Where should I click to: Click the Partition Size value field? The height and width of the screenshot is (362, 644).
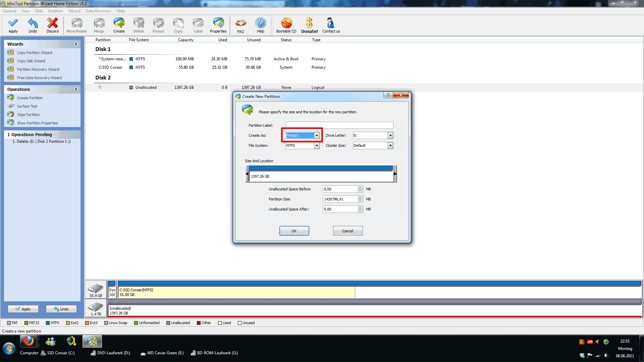point(340,199)
